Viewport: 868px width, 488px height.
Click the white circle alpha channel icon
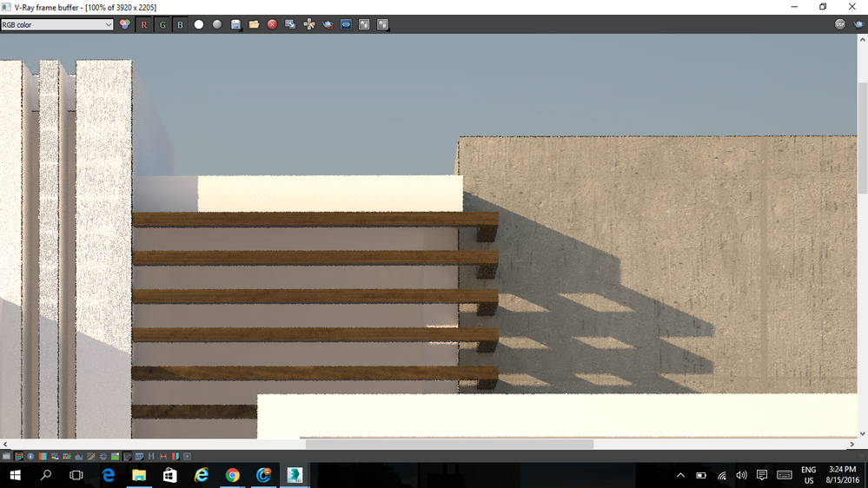coord(199,25)
